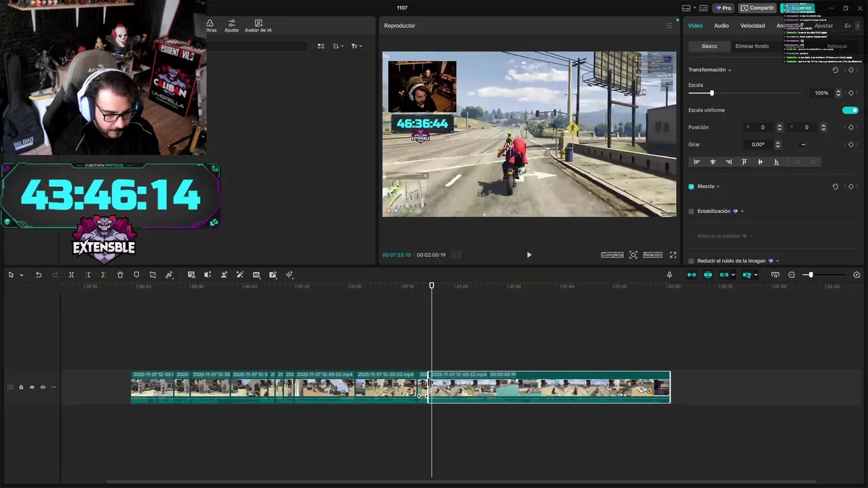Image resolution: width=868 pixels, height=488 pixels.
Task: Open the Básico sub-tab
Action: click(709, 46)
